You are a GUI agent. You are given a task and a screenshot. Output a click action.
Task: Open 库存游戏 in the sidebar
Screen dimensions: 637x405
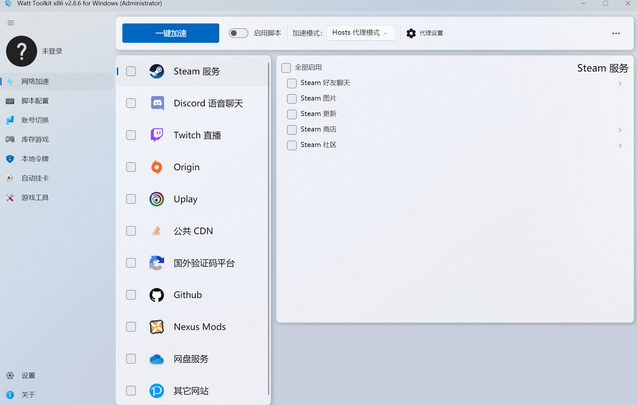(x=57, y=139)
